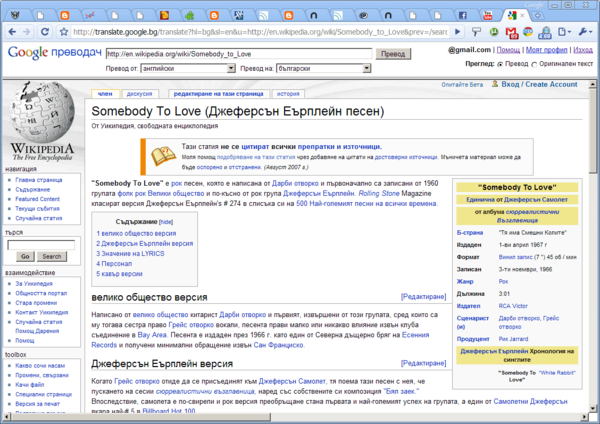600x424 pixels.
Task: Select the Превод view radio button
Action: 500,65
